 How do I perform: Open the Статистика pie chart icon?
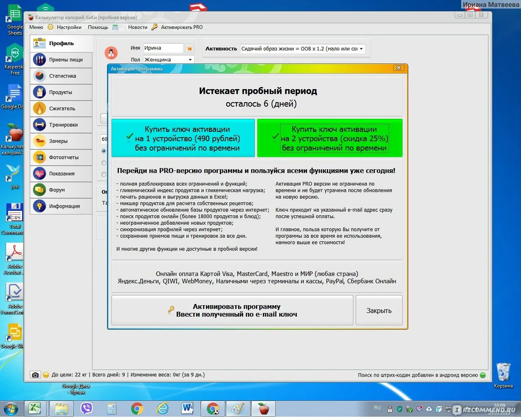coord(39,76)
